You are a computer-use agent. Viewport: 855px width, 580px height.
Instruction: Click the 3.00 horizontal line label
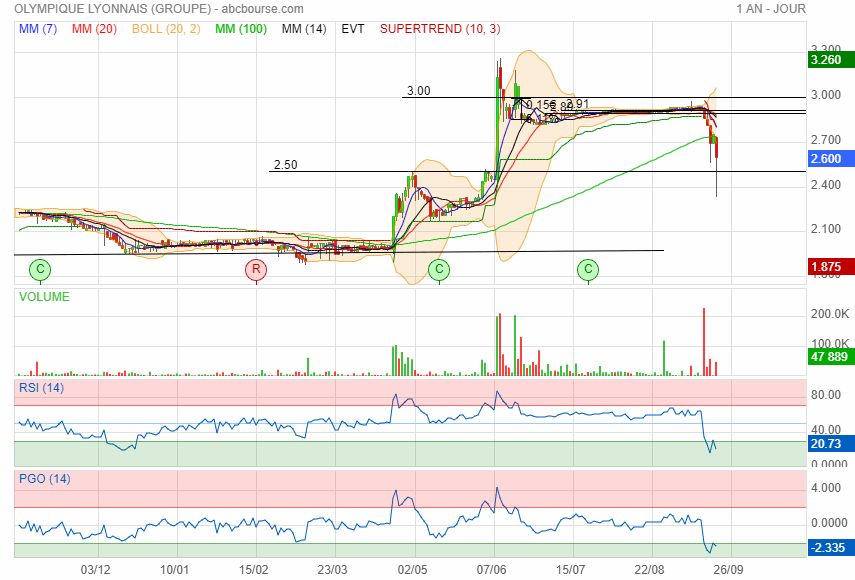tap(418, 90)
